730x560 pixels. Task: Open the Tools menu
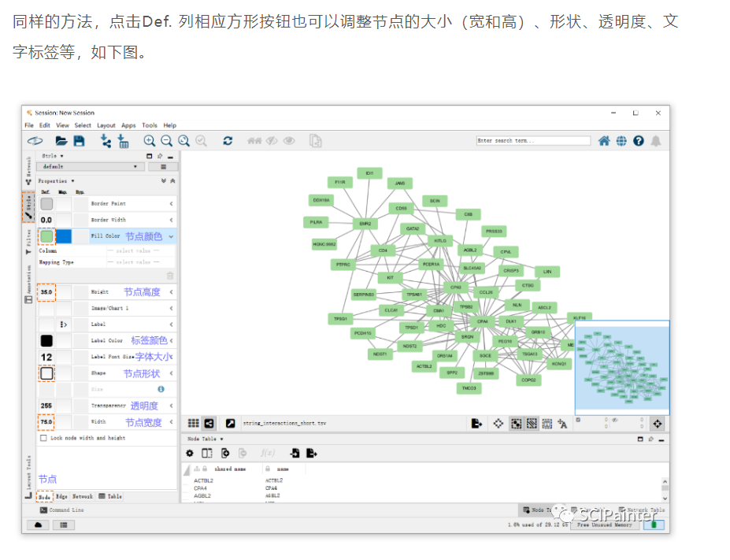[x=150, y=125]
